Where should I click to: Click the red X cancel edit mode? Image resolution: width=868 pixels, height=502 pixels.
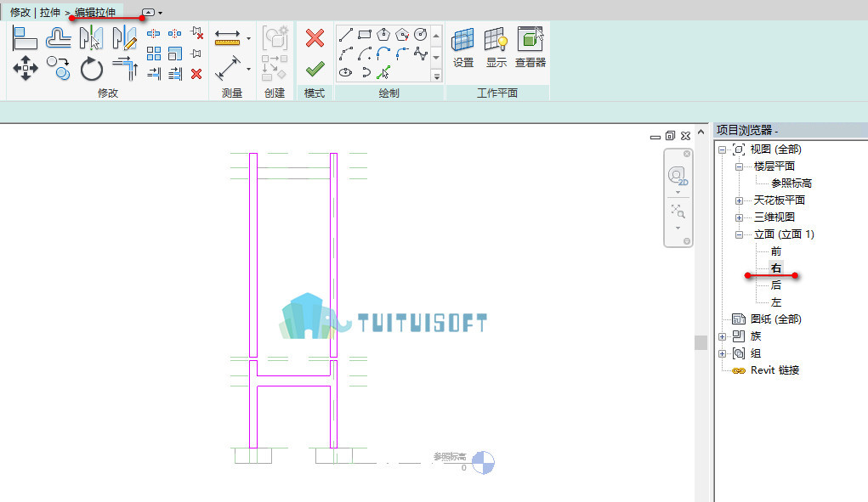315,38
